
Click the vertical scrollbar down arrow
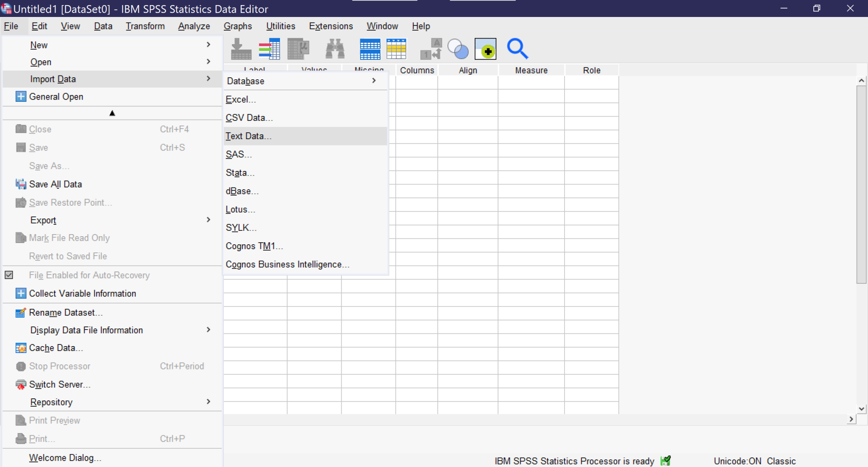(x=862, y=408)
